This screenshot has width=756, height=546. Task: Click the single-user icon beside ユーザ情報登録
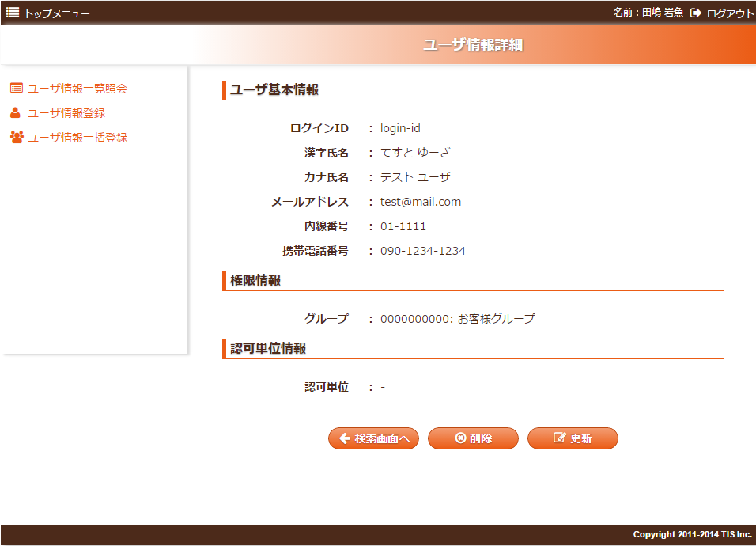point(16,113)
